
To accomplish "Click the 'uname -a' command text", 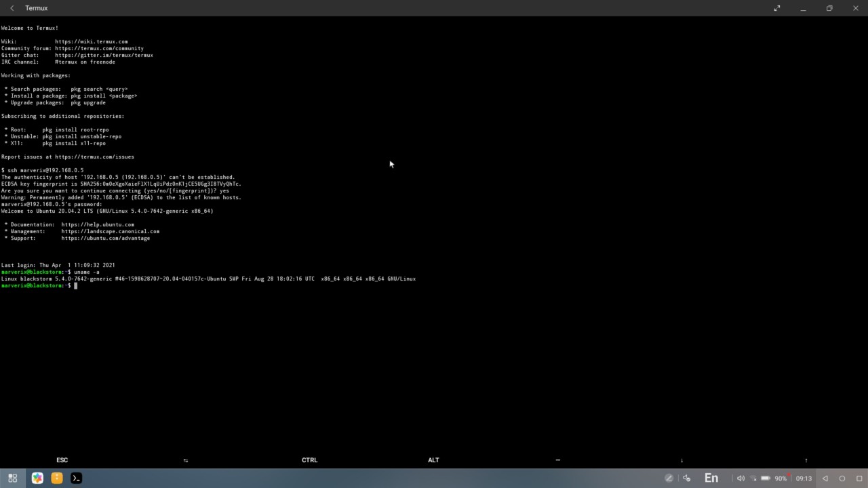I will pyautogui.click(x=87, y=272).
